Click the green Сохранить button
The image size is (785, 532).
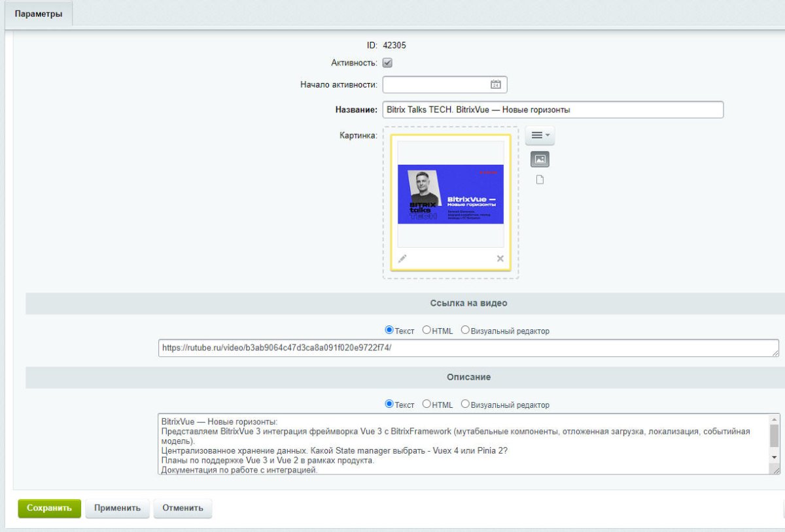[x=49, y=508]
